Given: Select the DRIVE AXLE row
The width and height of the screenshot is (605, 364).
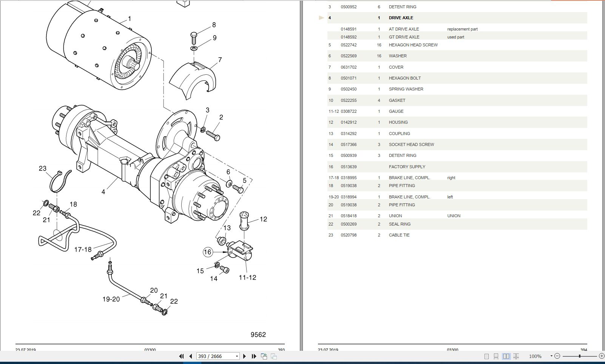Looking at the screenshot, I should pos(457,18).
